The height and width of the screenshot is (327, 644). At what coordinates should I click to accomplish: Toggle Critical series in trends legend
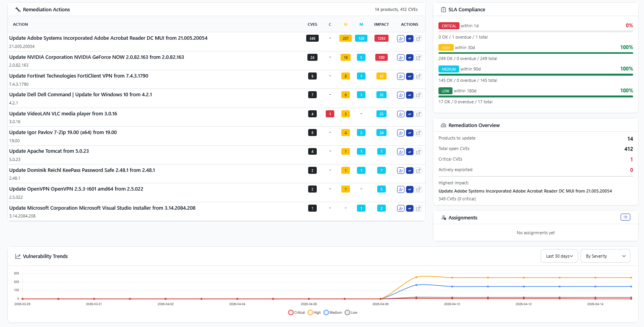pyautogui.click(x=296, y=313)
